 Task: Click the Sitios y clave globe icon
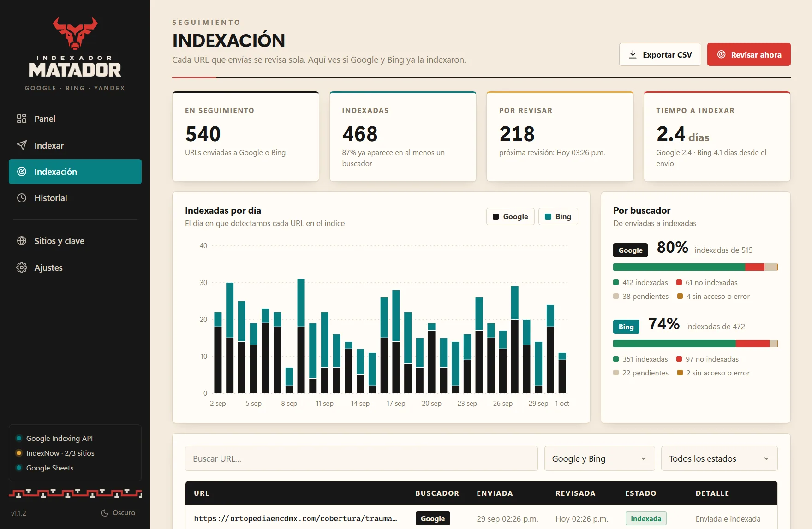click(22, 241)
